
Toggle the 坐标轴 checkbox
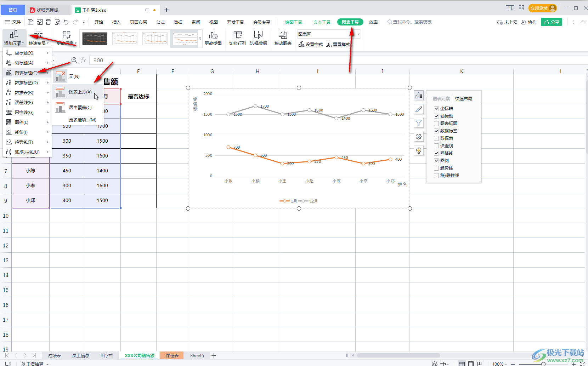pyautogui.click(x=436, y=109)
